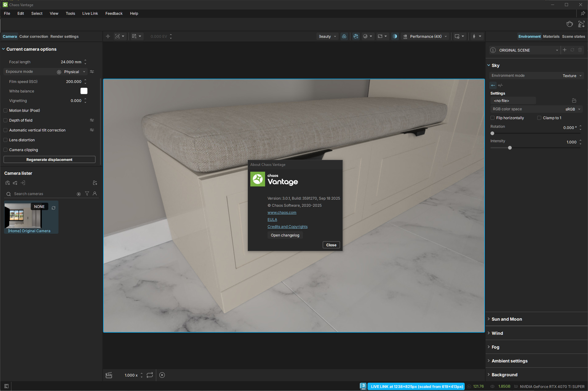
Task: Enable the Lens distortion checkbox
Action: coord(6,140)
